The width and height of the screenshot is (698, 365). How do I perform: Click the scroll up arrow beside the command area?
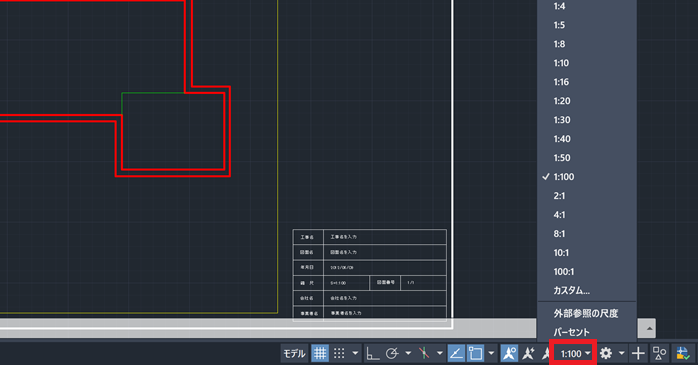649,329
